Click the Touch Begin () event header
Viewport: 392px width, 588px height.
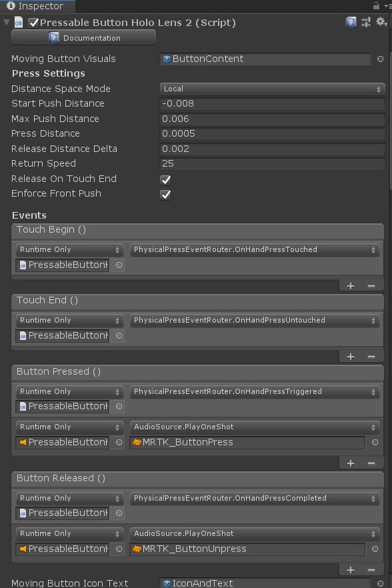pos(197,230)
